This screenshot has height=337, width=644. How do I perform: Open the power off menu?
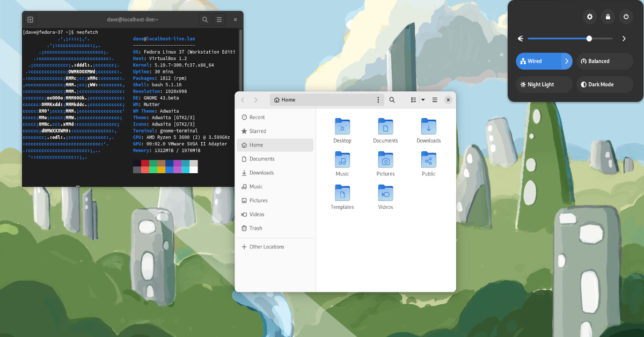coord(626,17)
